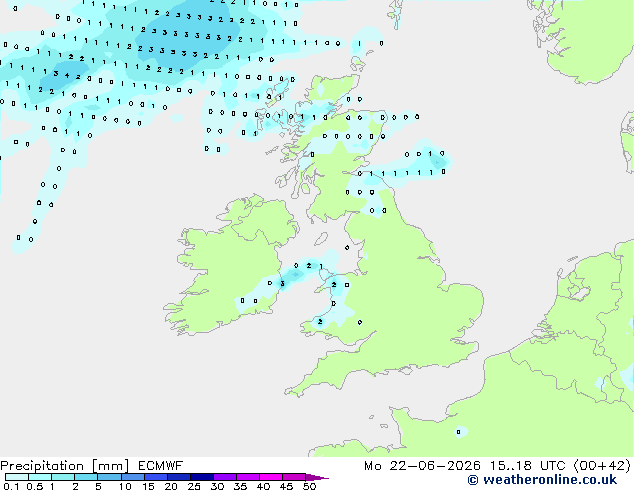Viewport: 634px width, 490px height.
Task: Click the '0.5' legend scale label
Action: pyautogui.click(x=34, y=486)
